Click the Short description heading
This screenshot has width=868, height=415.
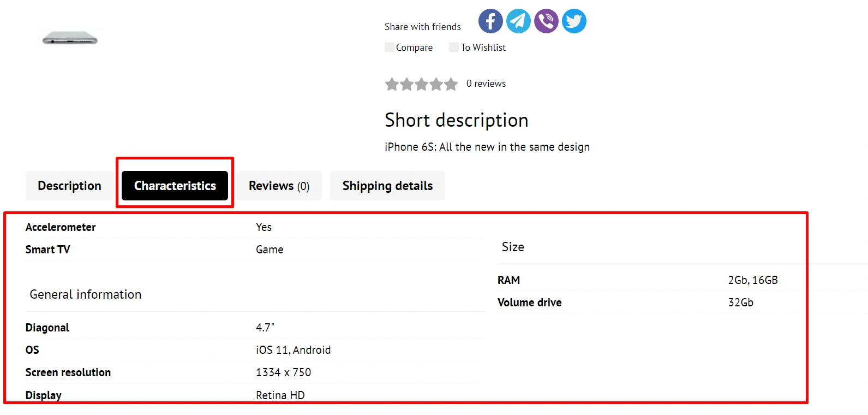click(x=456, y=120)
